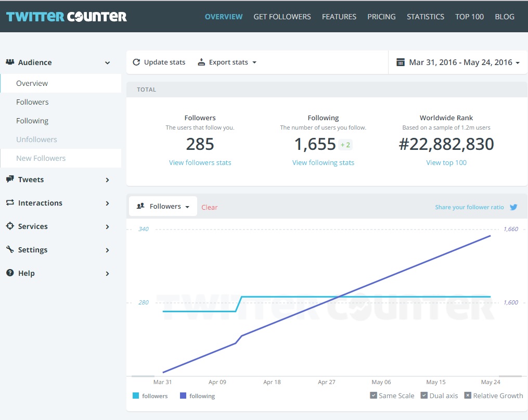The image size is (528, 420).
Task: Open the Export stats dropdown arrow
Action: (254, 62)
